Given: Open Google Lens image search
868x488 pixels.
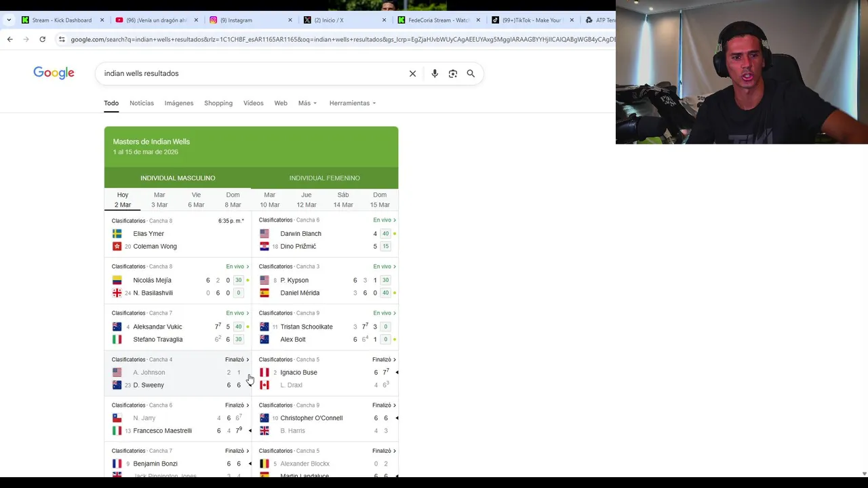Looking at the screenshot, I should [x=453, y=73].
